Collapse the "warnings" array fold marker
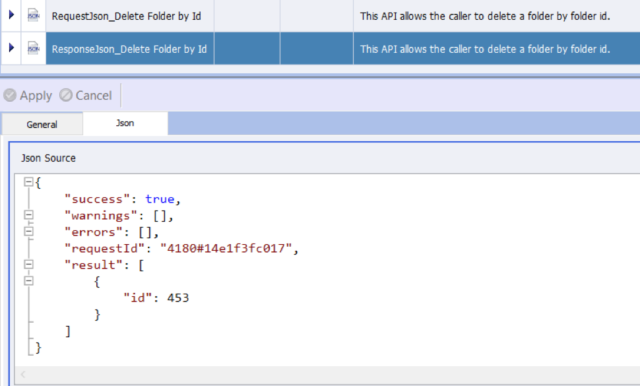Screen dimensions: 640x386 pos(28,215)
